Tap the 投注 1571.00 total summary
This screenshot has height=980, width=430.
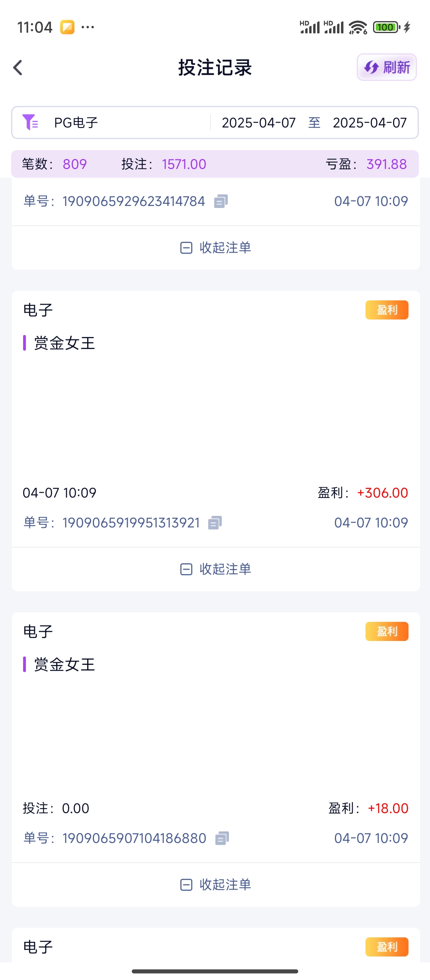(x=184, y=164)
